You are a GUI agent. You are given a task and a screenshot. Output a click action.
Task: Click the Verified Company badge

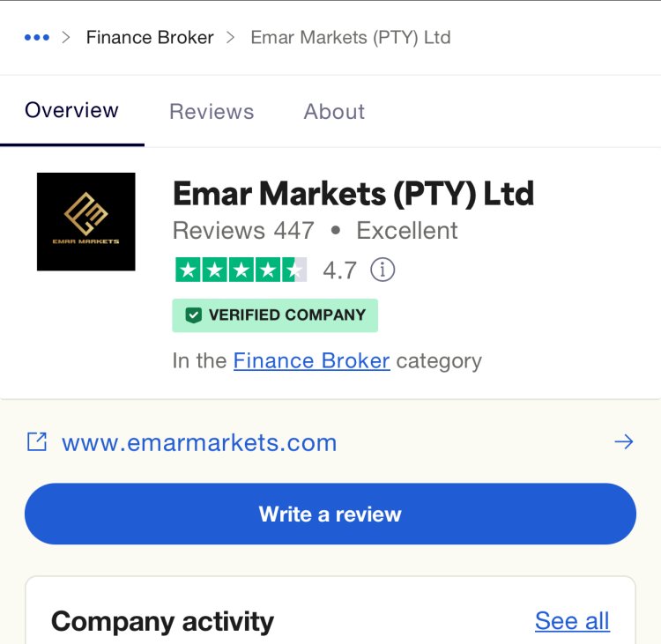pyautogui.click(x=275, y=315)
